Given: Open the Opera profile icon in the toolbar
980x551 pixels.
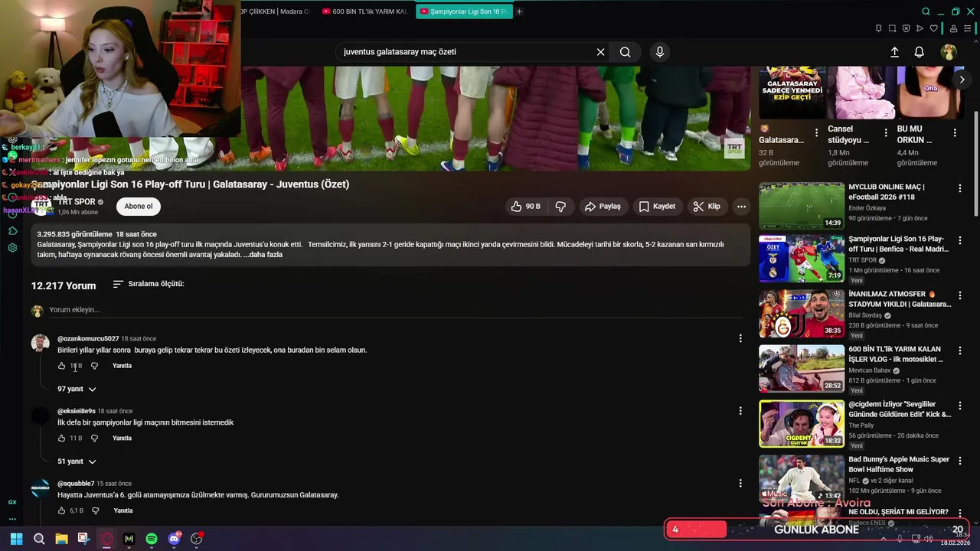Looking at the screenshot, I should (953, 28).
